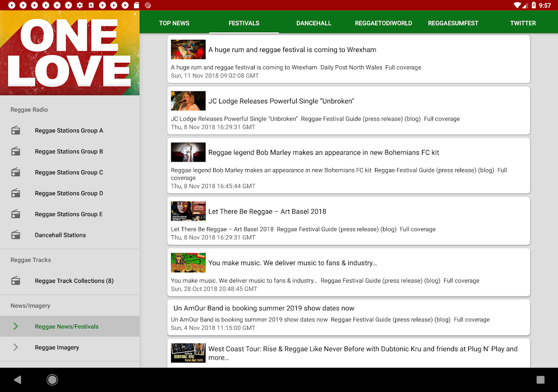Screen dimensions: 558x392
Task: Tap the Android back navigation button
Action: coord(18,380)
